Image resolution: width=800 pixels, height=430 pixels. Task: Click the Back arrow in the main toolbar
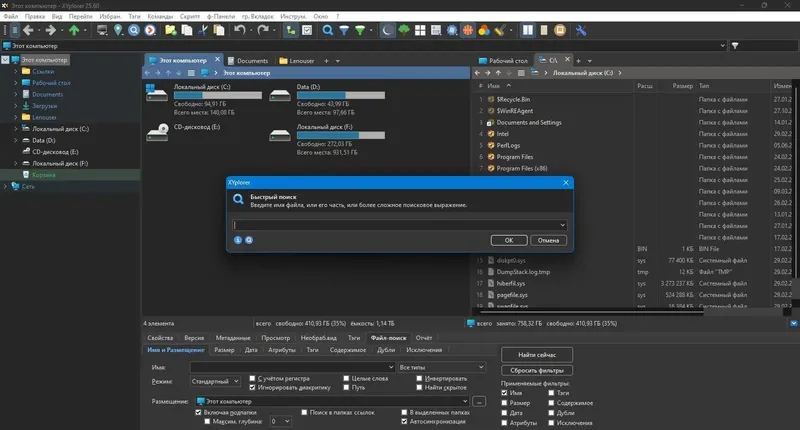[28, 31]
